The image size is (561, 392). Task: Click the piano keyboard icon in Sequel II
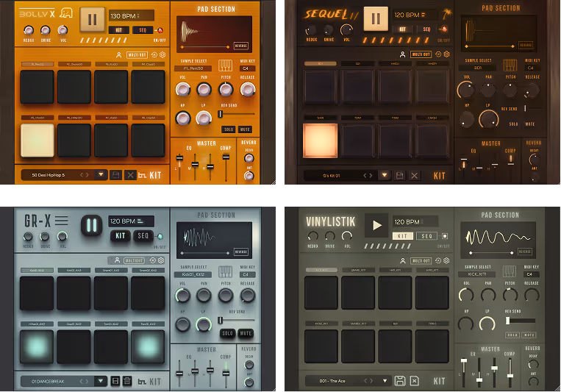coord(510,65)
